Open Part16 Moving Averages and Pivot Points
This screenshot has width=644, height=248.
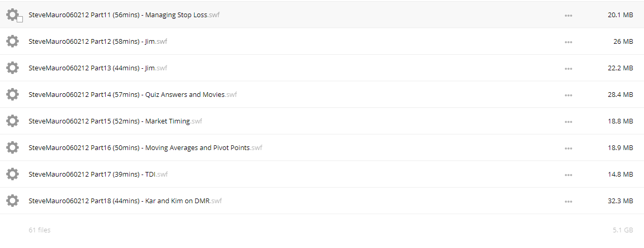[145, 148]
